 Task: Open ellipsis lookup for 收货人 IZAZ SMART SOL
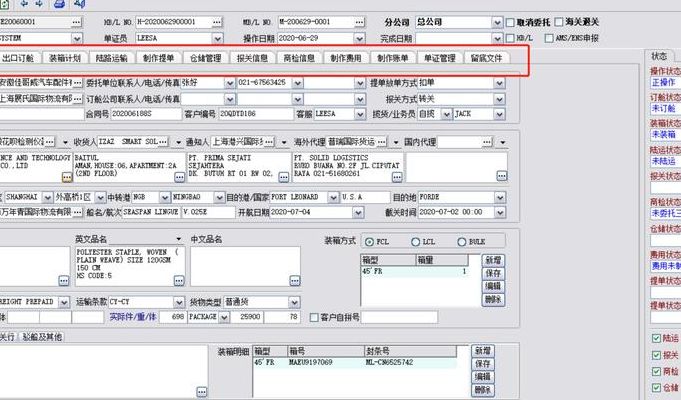tap(163, 142)
